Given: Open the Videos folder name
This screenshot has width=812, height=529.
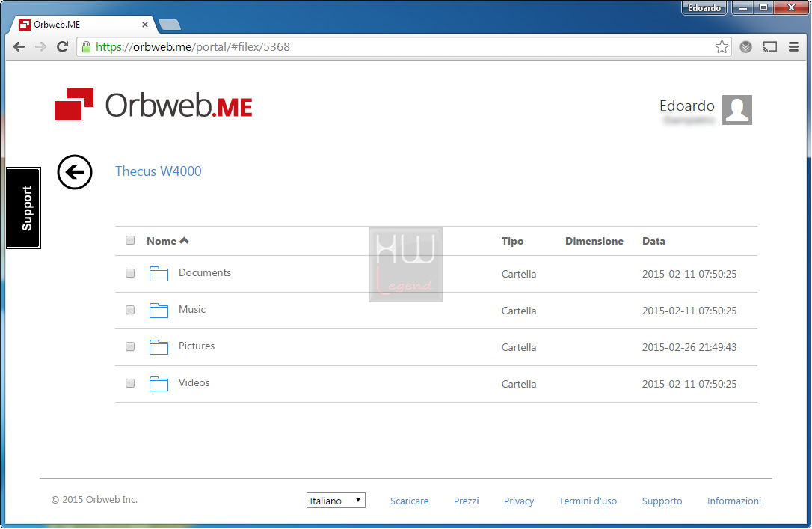Looking at the screenshot, I should coord(194,383).
